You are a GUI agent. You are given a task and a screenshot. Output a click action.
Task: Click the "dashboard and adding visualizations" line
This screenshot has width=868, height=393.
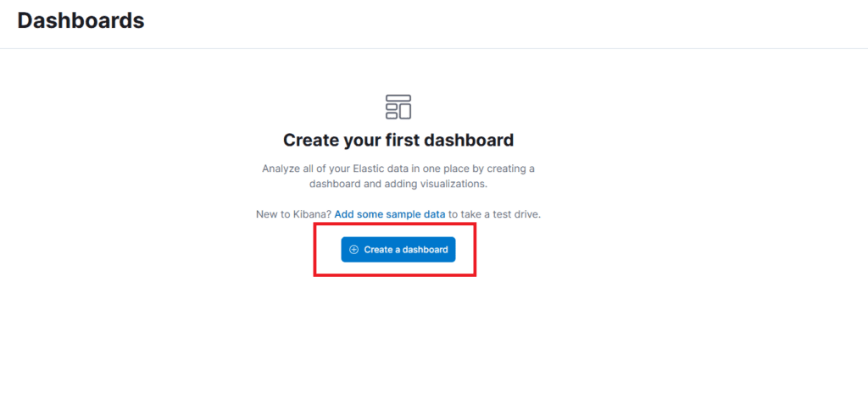click(x=398, y=183)
